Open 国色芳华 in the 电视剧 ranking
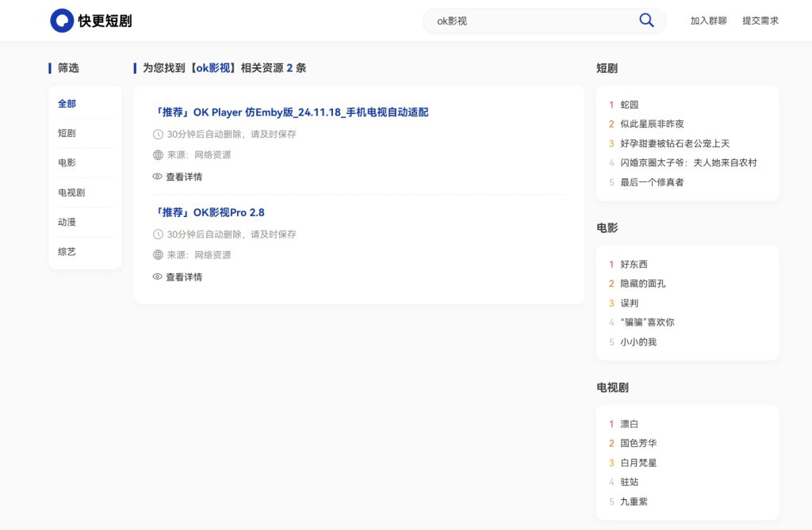 (638, 444)
